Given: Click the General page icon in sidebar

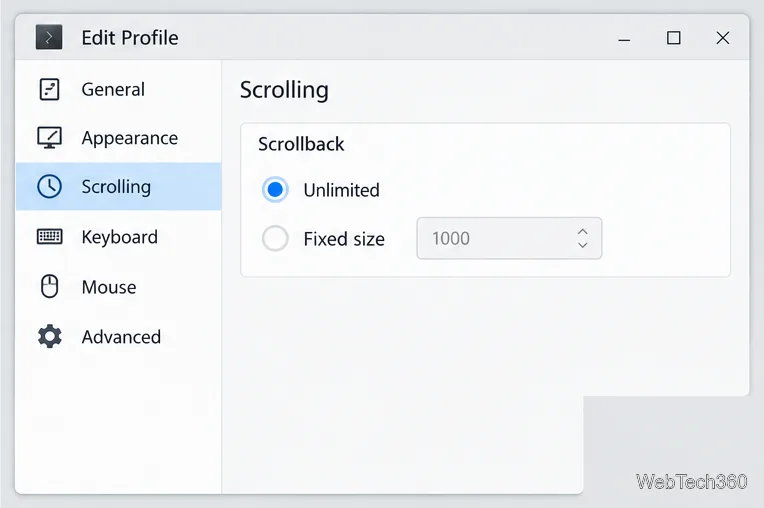Looking at the screenshot, I should coord(49,90).
